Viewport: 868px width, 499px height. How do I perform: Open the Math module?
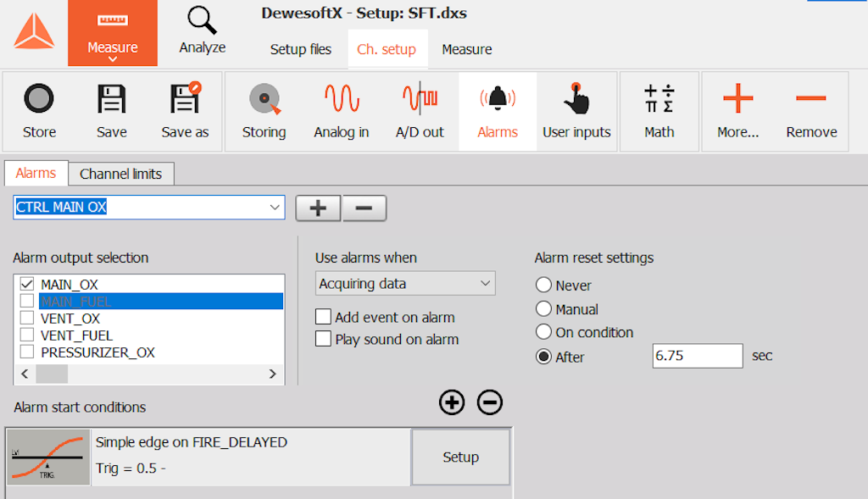[x=659, y=111]
